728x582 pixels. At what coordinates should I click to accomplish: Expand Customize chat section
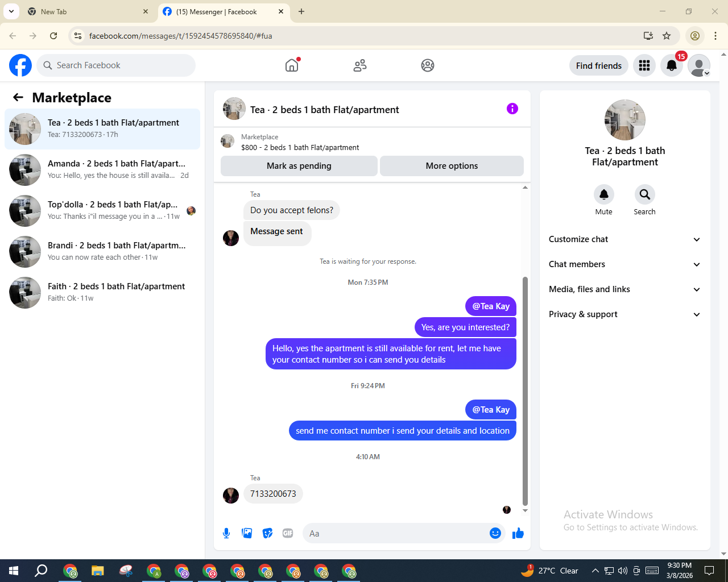625,239
